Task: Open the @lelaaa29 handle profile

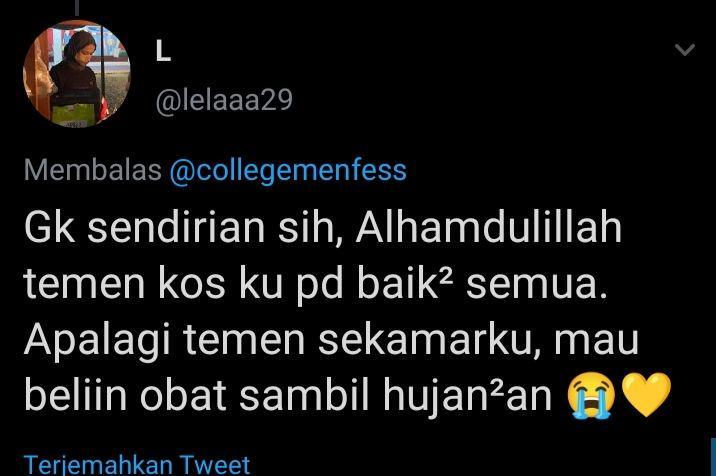Action: tap(224, 100)
